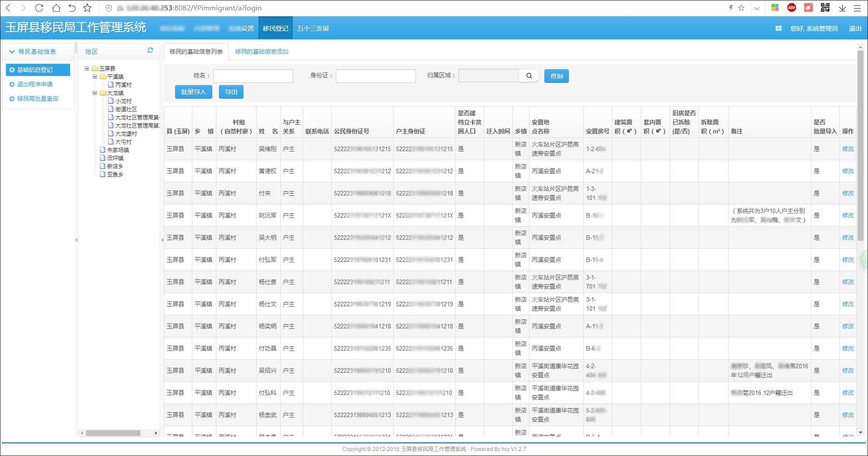
Task: Open 移民局批量查询 in the sidebar
Action: (37, 99)
